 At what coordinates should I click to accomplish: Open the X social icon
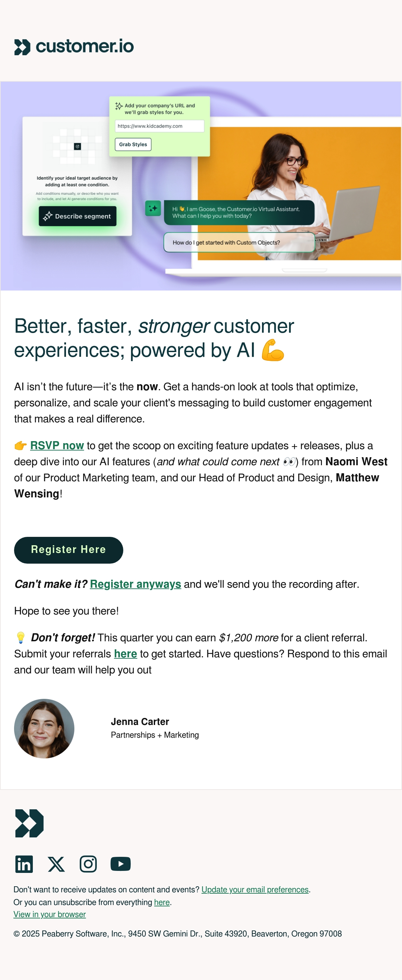click(56, 864)
